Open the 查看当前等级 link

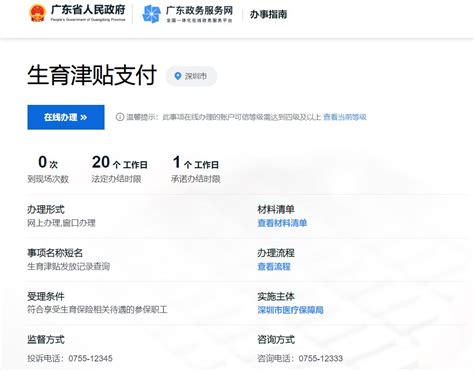(x=345, y=117)
